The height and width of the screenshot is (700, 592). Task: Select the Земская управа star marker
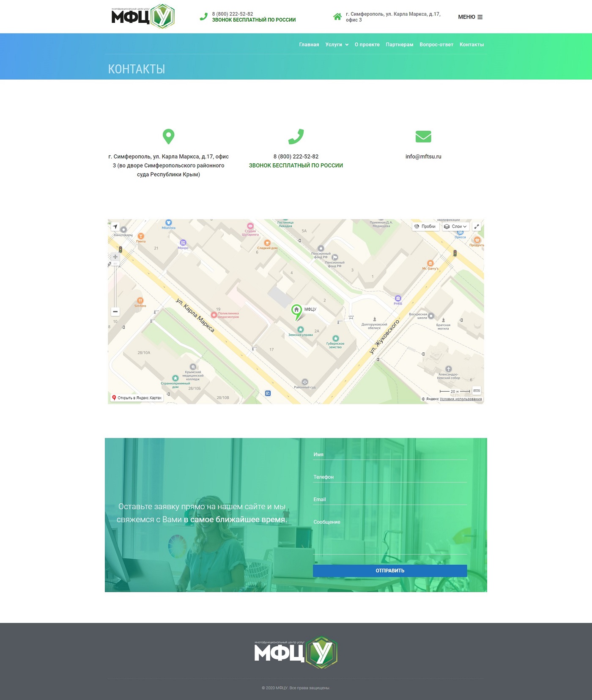(x=300, y=329)
